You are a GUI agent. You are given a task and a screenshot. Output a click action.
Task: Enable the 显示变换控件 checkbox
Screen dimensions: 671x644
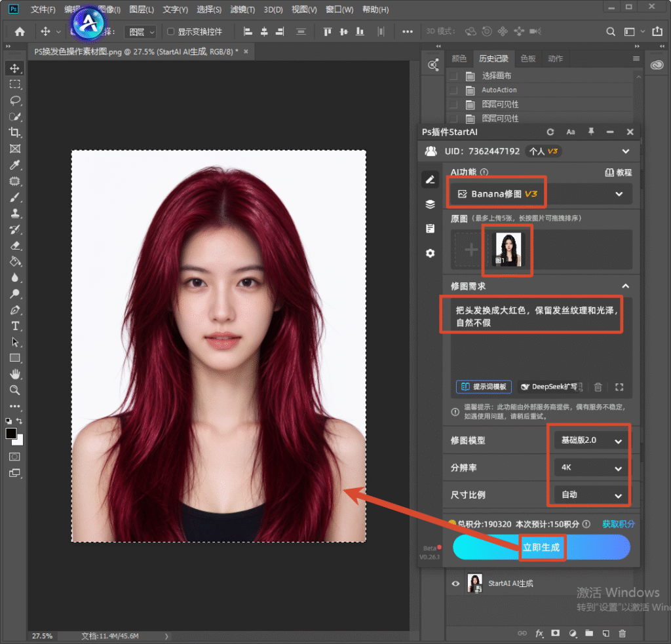(x=171, y=31)
